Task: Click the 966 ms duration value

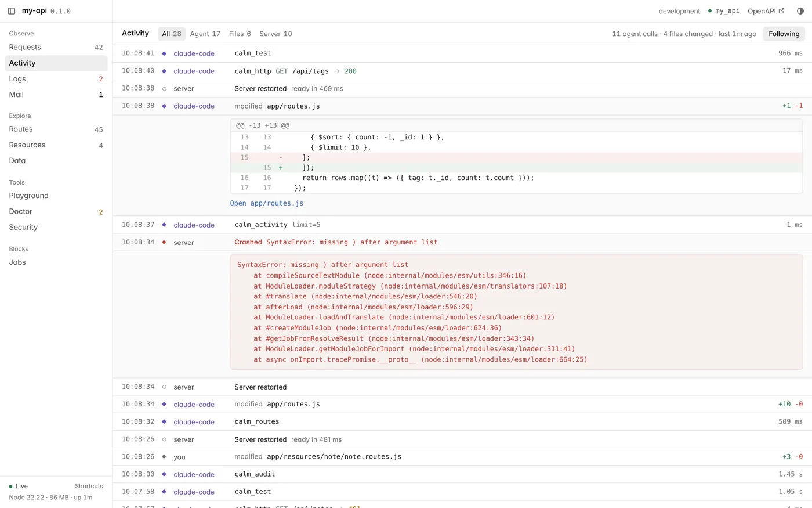Action: (791, 53)
